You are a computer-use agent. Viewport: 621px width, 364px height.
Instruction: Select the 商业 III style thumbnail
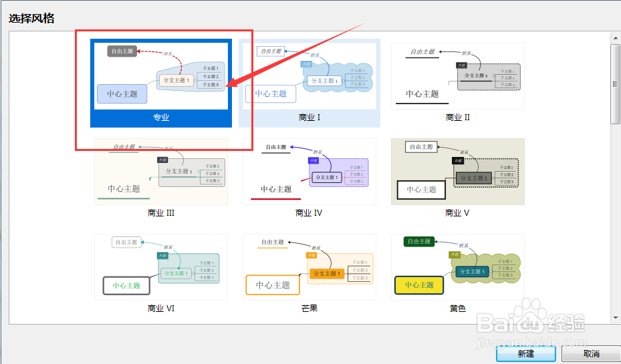pos(161,172)
